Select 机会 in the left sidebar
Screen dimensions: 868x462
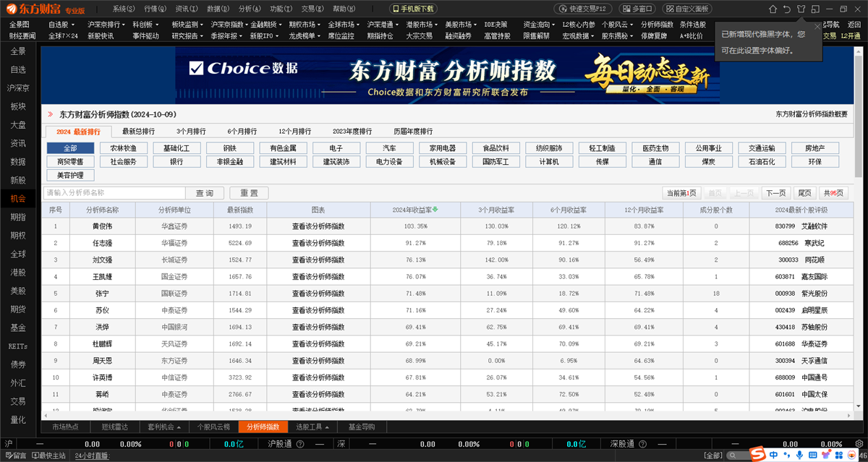click(18, 198)
